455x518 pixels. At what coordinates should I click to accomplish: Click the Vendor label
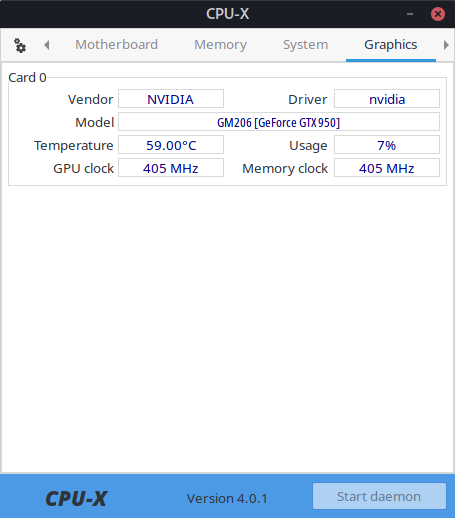coord(91,99)
